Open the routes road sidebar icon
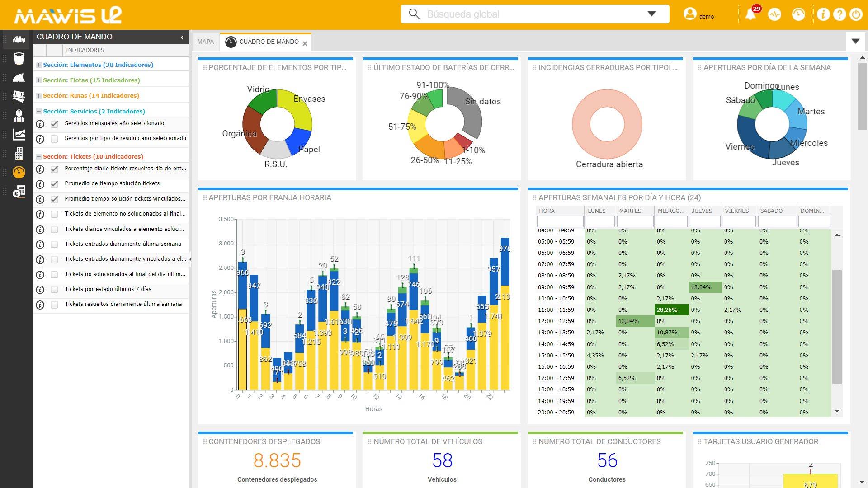 [19, 78]
